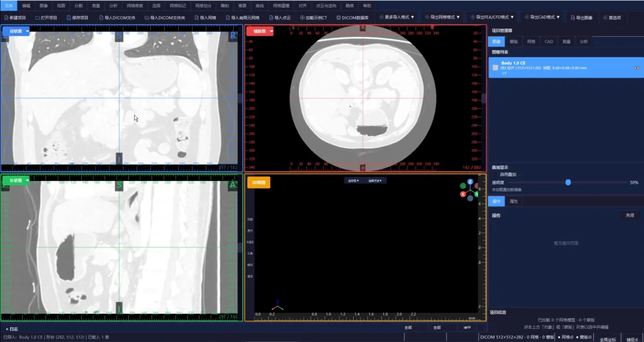
Task: Enable the 启用叠加 overlay checkbox
Action: tap(497, 175)
